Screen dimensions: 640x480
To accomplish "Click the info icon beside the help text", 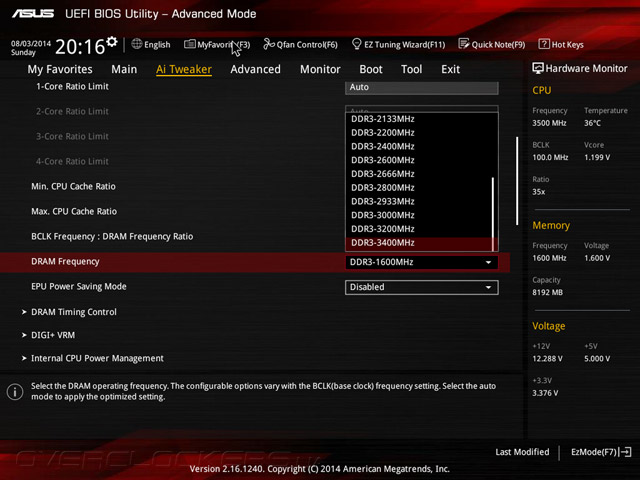I will (15, 392).
